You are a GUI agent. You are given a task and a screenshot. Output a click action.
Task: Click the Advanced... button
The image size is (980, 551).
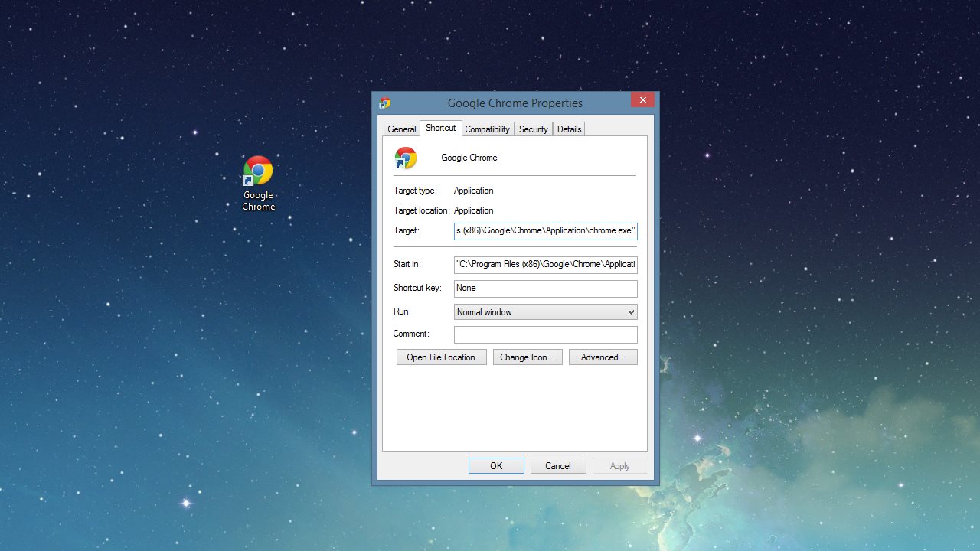[x=603, y=357]
